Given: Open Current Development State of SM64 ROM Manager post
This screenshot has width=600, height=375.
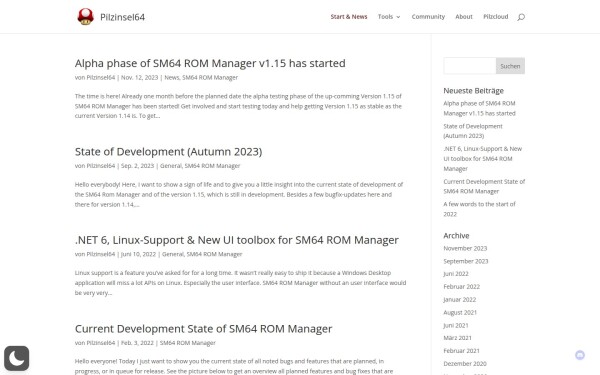Looking at the screenshot, I should tap(204, 328).
